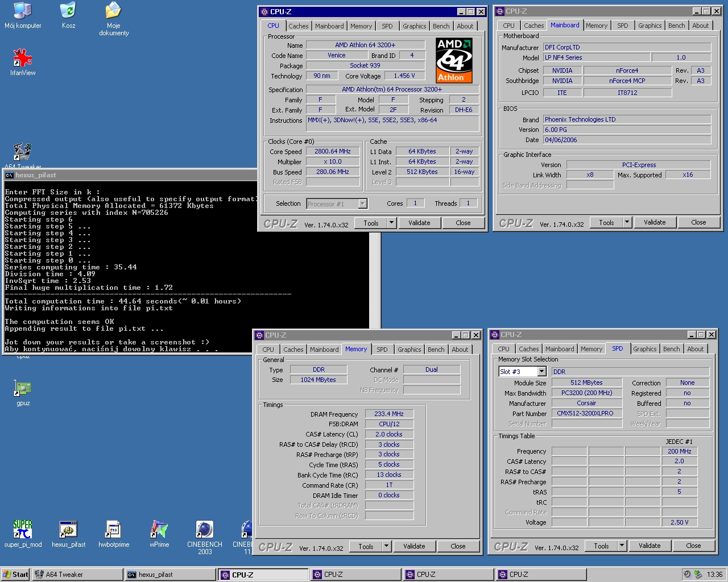Image resolution: width=728 pixels, height=582 pixels.
Task: Open the Moje dokumenty folder icon
Action: pos(114,19)
